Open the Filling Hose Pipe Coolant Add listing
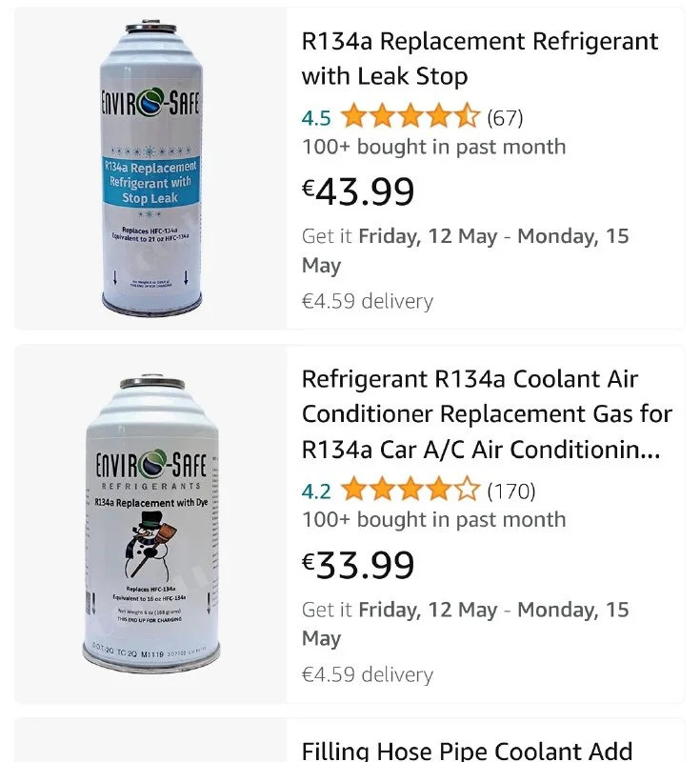Screen dimensions: 700x762 point(467,750)
